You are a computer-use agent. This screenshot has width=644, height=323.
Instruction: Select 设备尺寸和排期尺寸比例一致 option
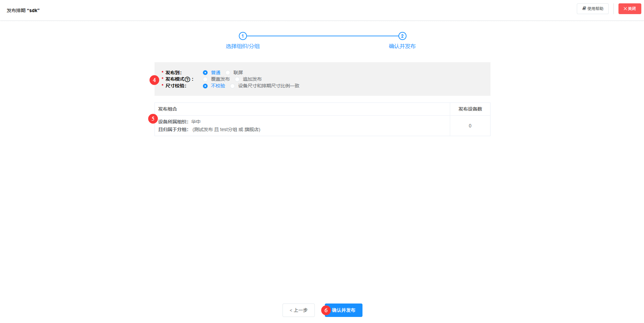coord(232,86)
